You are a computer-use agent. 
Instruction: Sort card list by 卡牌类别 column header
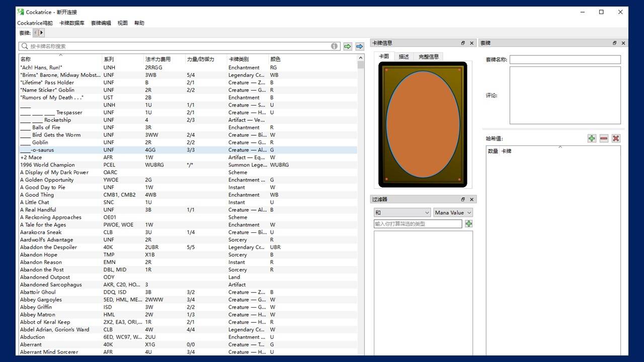click(248, 59)
